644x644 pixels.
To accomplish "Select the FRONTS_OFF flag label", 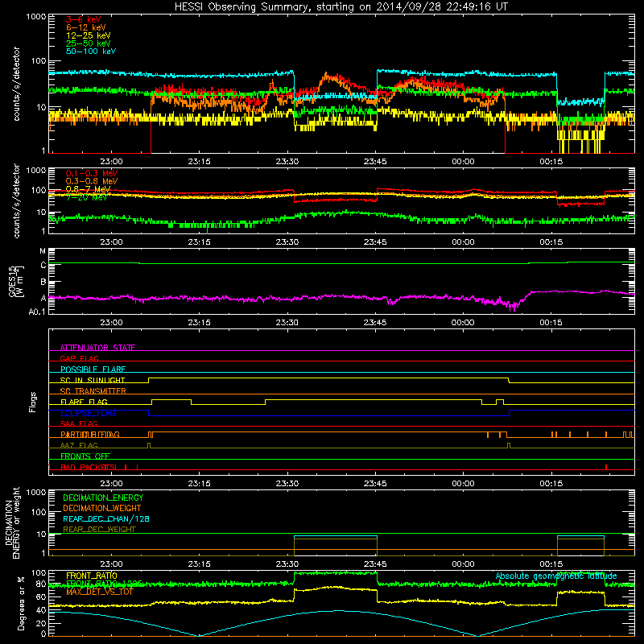I will click(85, 456).
